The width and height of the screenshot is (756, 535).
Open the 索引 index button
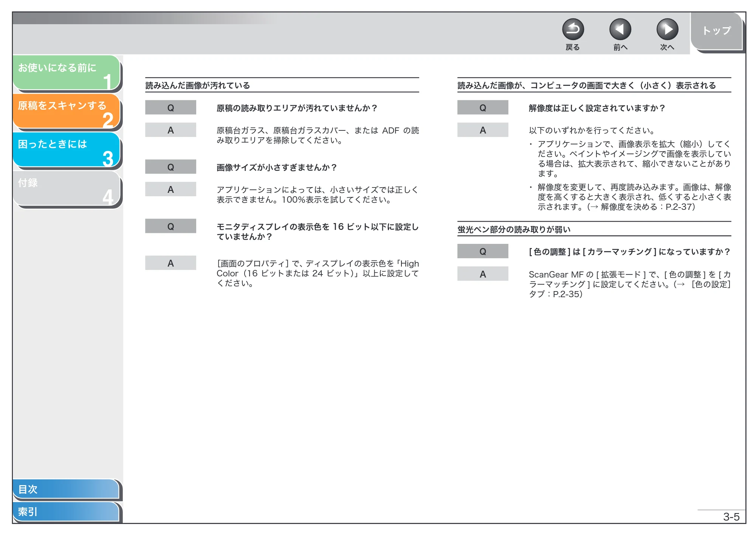(66, 512)
